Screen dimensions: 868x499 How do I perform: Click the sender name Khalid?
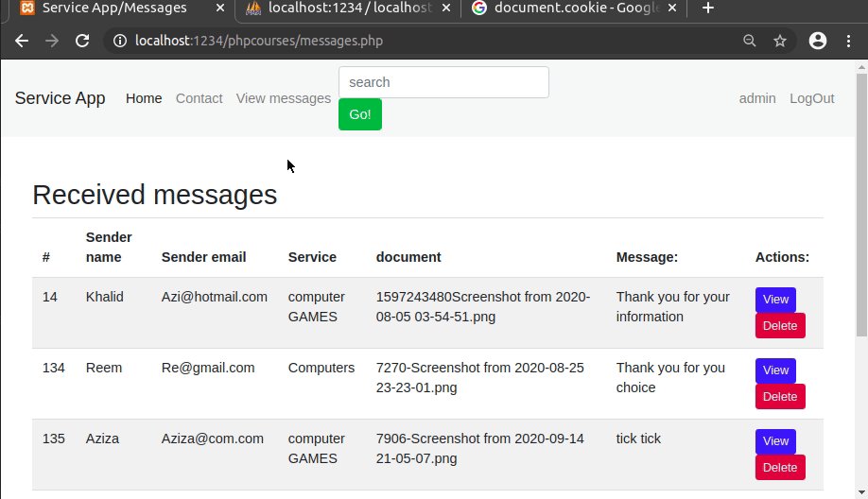click(105, 297)
